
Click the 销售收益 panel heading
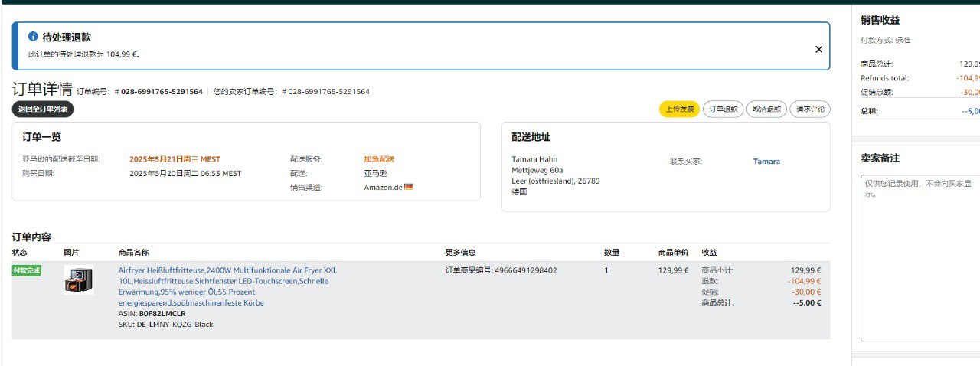coord(880,21)
